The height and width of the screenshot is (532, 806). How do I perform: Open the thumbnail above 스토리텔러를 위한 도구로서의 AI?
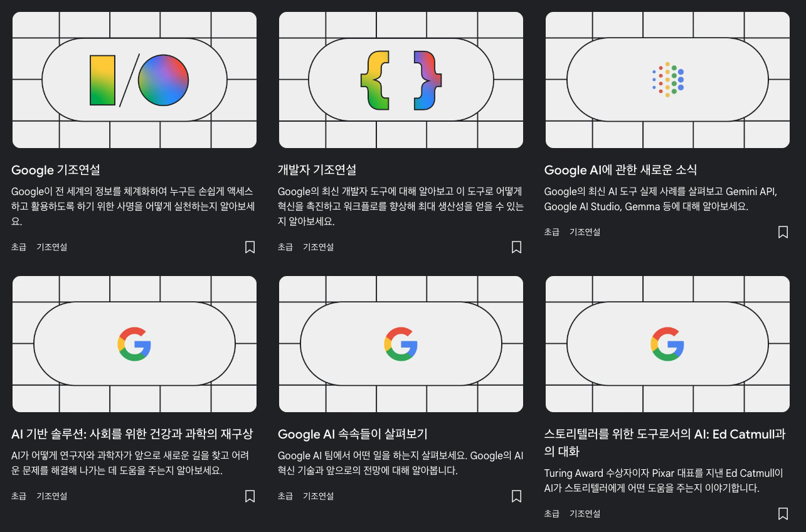pos(667,344)
